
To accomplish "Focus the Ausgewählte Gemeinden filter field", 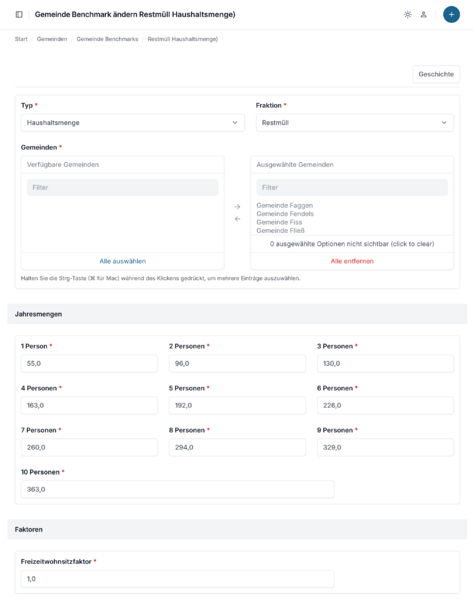I will coord(352,188).
